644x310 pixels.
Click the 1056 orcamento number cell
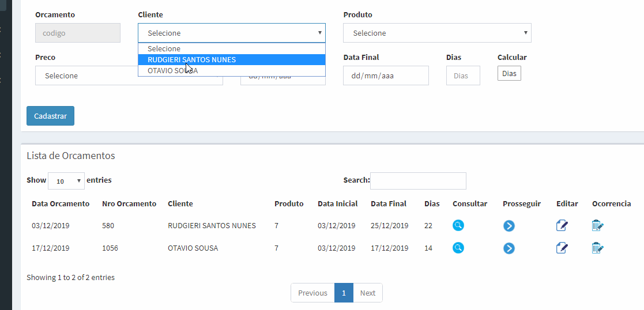pyautogui.click(x=110, y=248)
